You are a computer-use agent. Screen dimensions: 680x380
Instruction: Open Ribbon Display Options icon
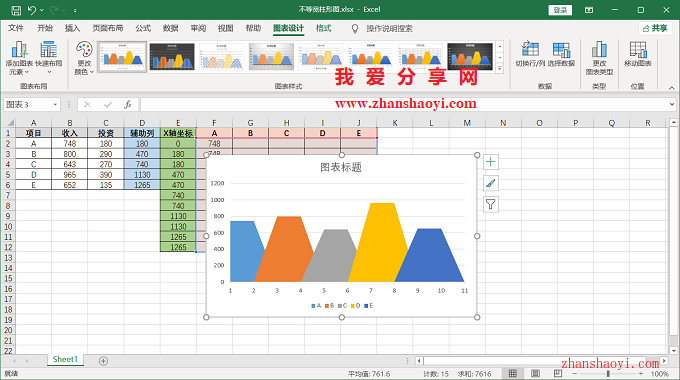(x=589, y=10)
